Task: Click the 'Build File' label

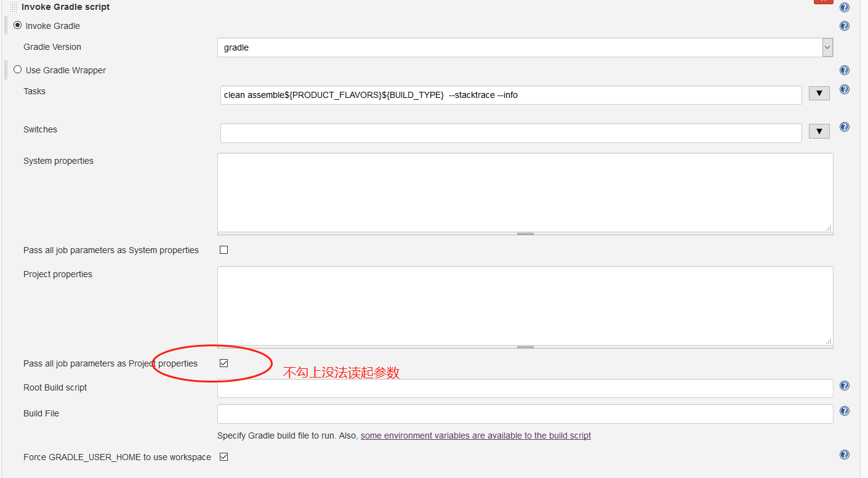Action: click(41, 413)
